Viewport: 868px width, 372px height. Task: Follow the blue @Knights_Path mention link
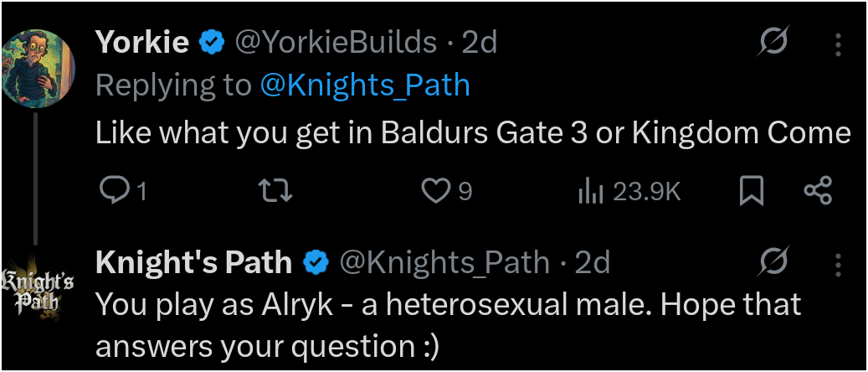[x=365, y=85]
